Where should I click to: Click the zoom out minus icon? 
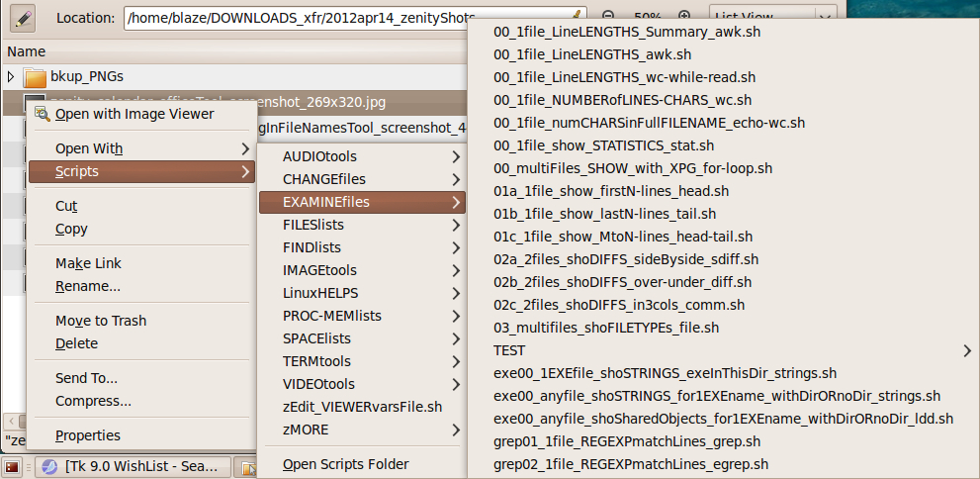click(608, 17)
